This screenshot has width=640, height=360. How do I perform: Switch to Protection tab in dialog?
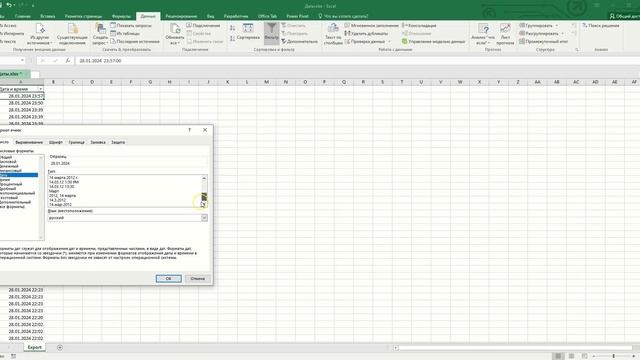(x=118, y=142)
